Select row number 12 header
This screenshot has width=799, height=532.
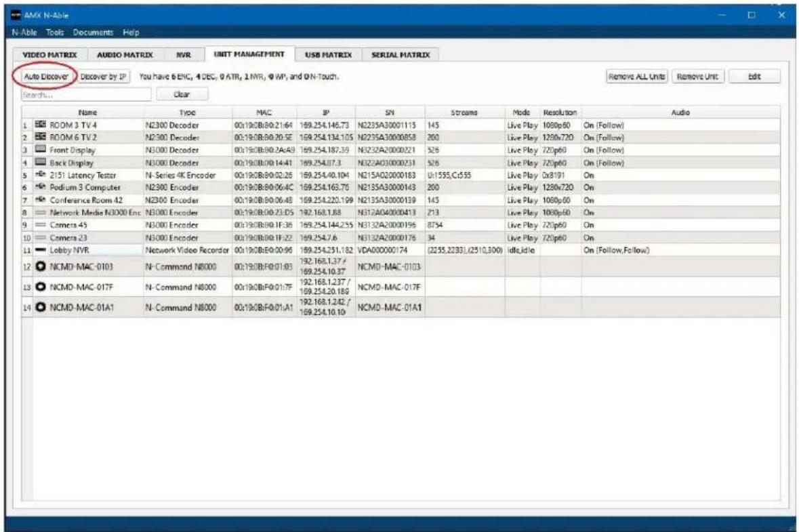tap(27, 266)
